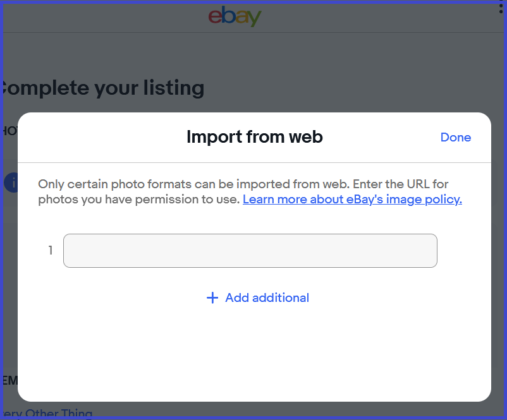This screenshot has width=507, height=420.
Task: Click the cut-off photos label at dialog's left edge
Action: 10,131
